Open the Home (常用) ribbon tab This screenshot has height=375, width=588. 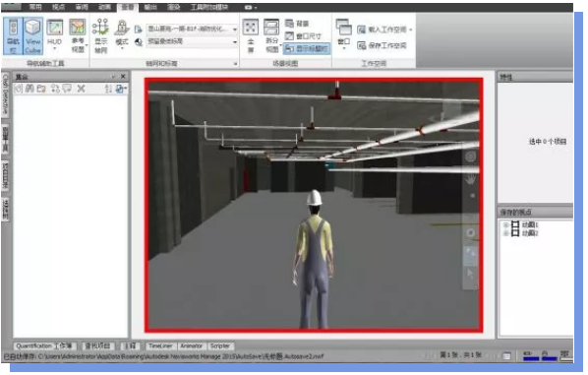(35, 7)
